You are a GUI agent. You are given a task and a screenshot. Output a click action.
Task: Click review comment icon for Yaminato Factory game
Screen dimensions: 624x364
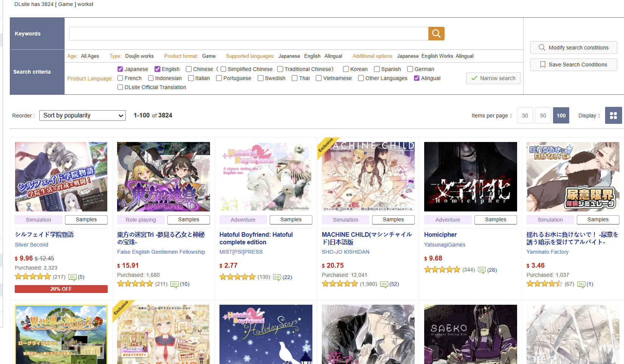(581, 284)
